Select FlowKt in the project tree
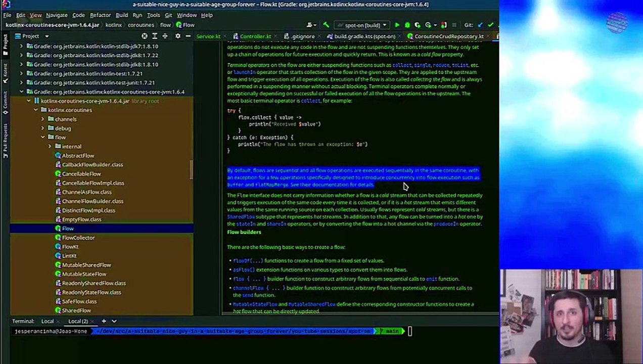 (70, 246)
